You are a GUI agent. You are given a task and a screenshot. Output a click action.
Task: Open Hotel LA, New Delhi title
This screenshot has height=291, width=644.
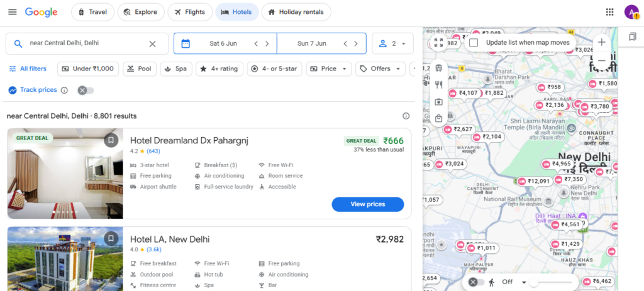point(170,239)
